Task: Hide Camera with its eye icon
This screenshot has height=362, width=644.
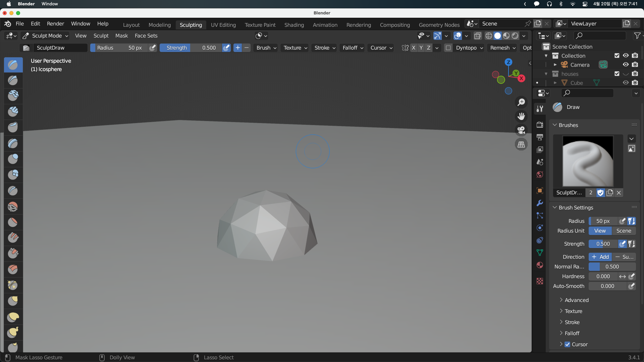Action: (x=626, y=65)
